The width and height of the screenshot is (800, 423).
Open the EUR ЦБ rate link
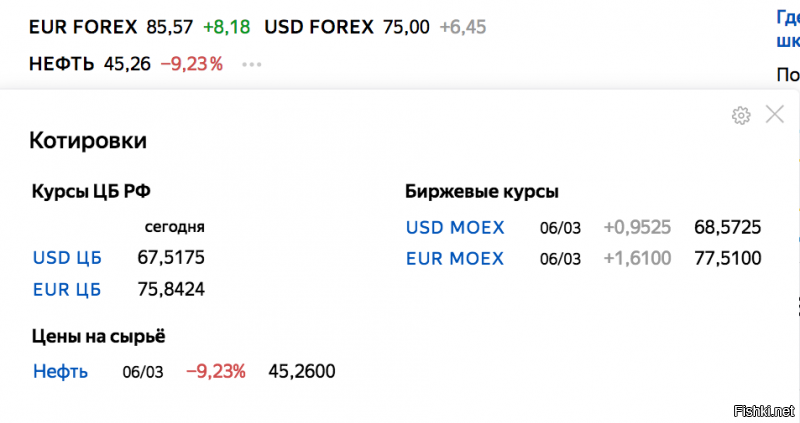(67, 289)
